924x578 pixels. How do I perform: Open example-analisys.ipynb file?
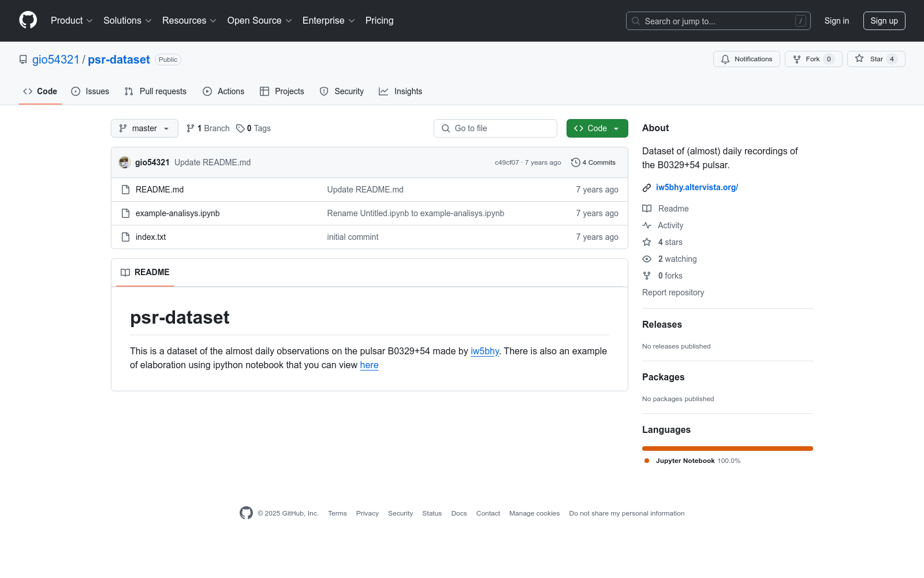[177, 213]
